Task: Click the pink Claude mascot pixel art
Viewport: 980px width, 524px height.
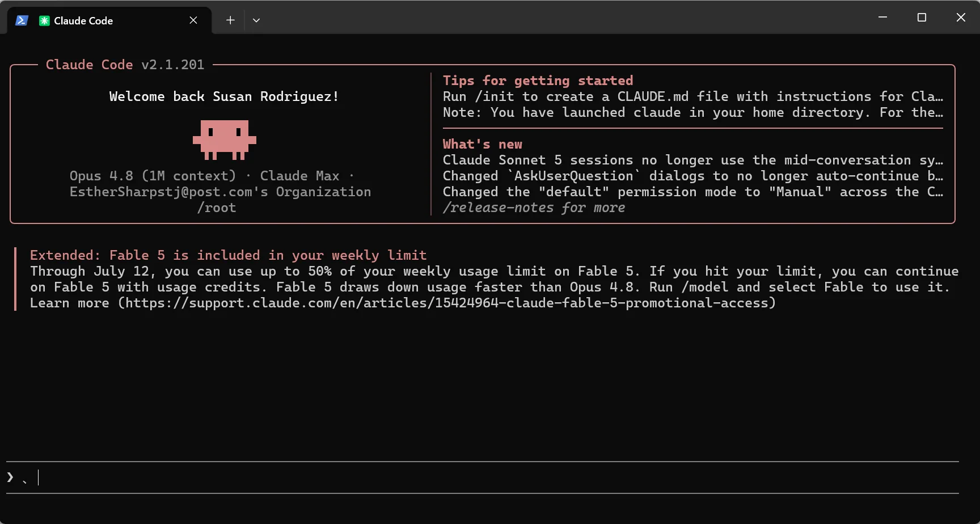Action: (x=225, y=140)
